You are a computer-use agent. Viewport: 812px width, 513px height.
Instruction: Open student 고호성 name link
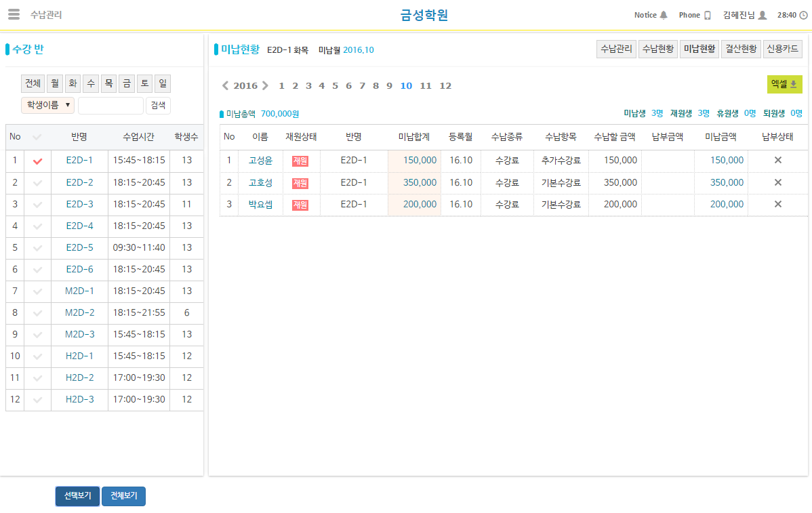(260, 183)
